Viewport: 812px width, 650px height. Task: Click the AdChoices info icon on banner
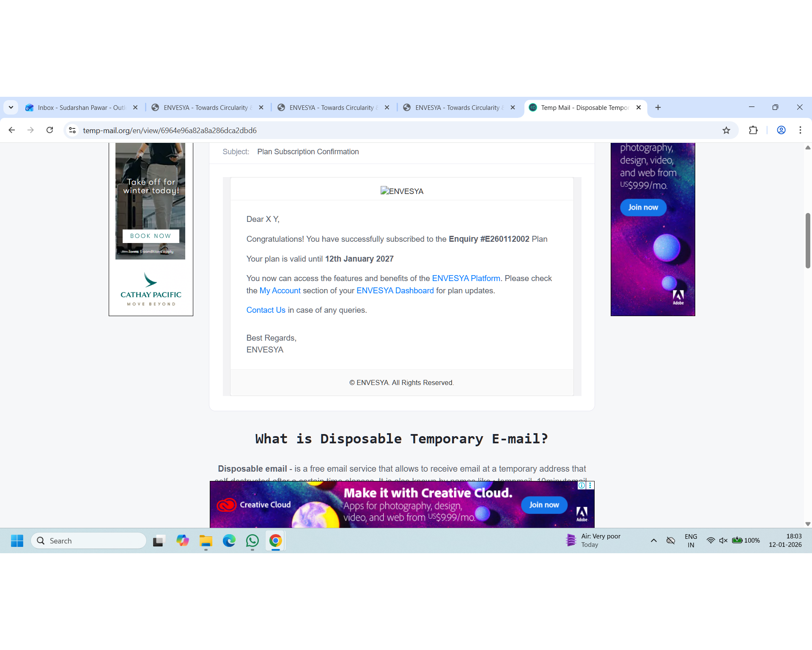[x=582, y=485]
